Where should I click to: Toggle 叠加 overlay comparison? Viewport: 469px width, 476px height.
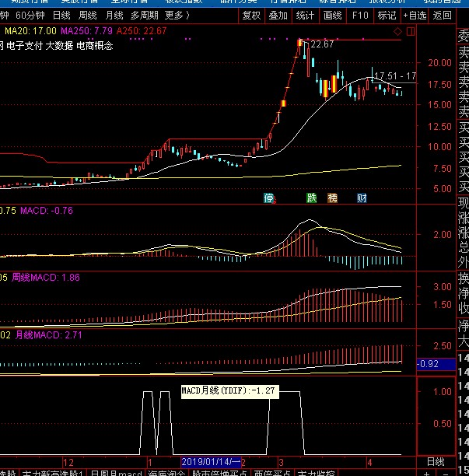pyautogui.click(x=278, y=15)
